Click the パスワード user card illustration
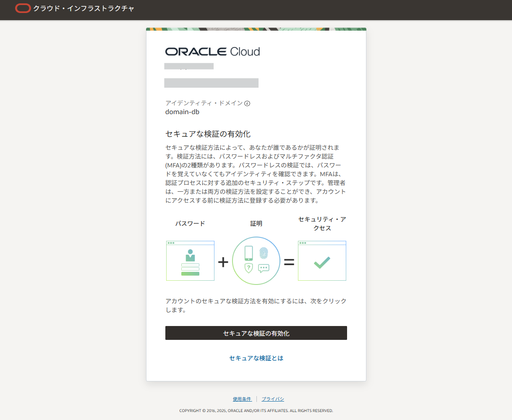The image size is (512, 420). [x=190, y=261]
